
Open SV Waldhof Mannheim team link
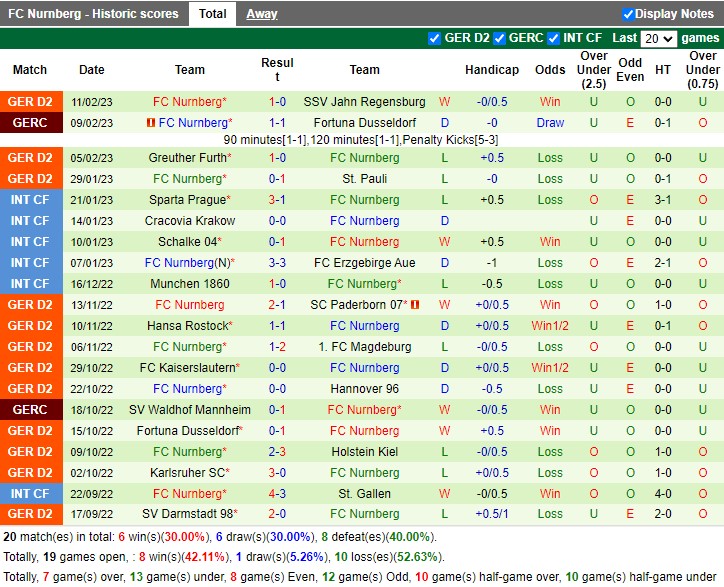click(190, 410)
